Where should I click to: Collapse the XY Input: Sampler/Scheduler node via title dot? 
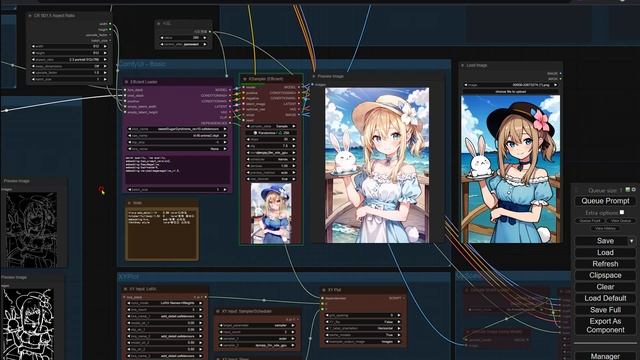218,311
